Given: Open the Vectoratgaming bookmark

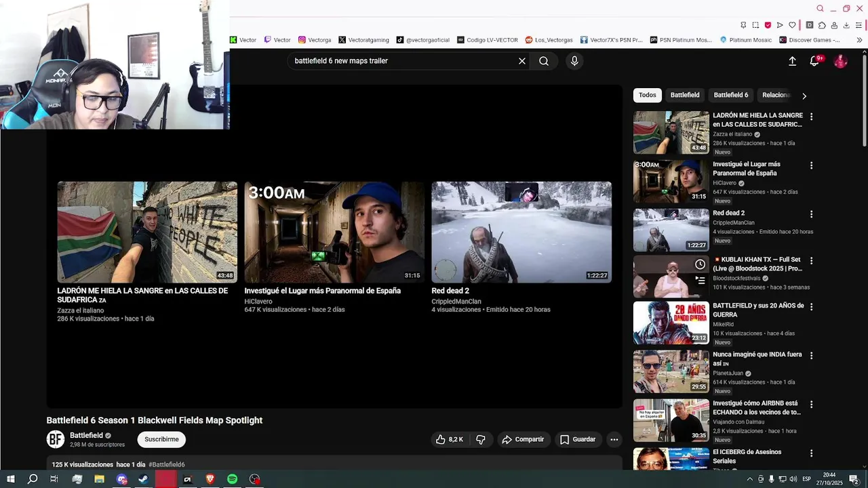Looking at the screenshot, I should coord(363,40).
